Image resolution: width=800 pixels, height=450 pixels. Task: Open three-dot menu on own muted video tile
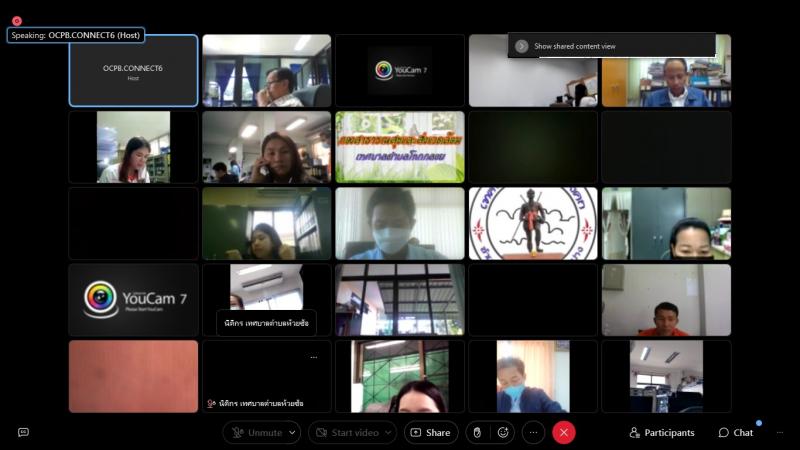tap(313, 357)
